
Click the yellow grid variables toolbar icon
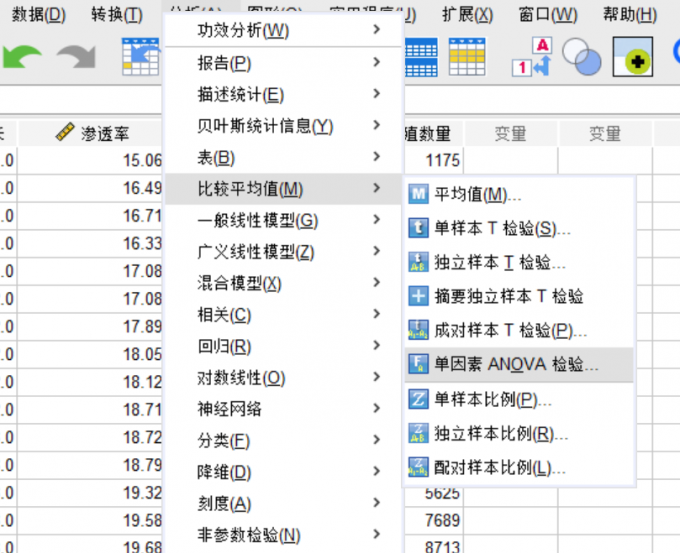pos(467,57)
